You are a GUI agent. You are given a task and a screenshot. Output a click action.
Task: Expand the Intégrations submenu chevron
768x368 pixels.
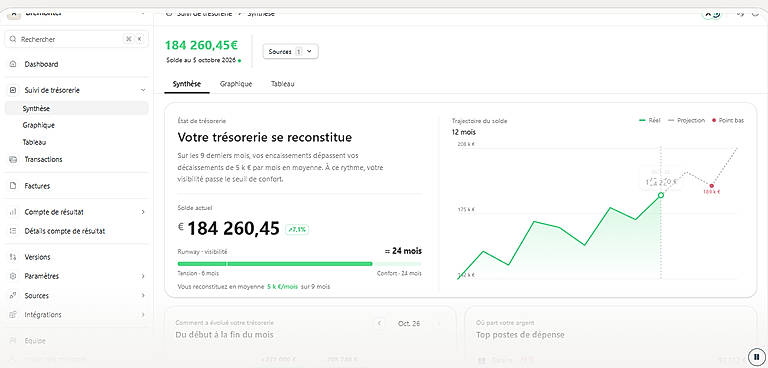point(143,315)
